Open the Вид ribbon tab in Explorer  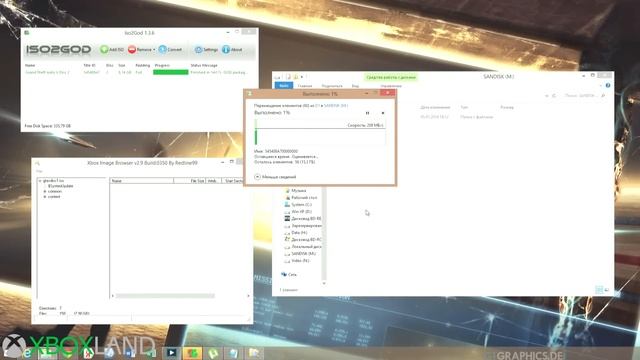coord(355,86)
